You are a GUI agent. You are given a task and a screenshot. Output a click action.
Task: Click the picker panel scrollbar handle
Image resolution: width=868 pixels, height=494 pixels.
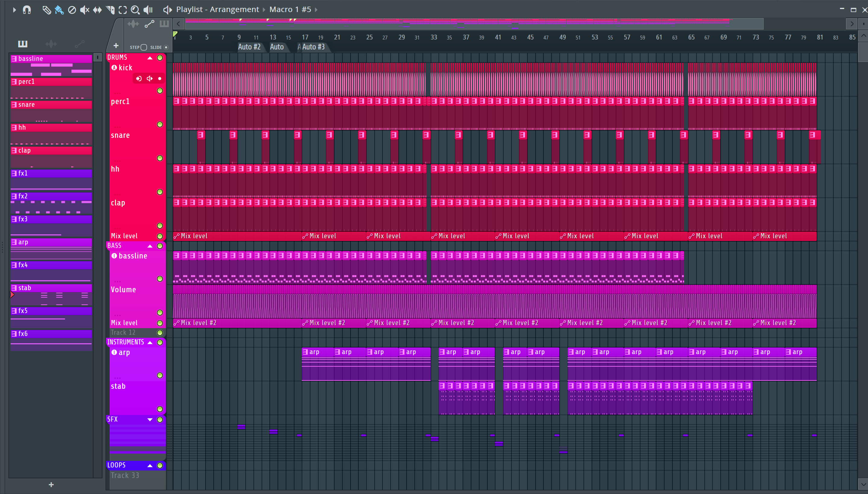(97, 57)
